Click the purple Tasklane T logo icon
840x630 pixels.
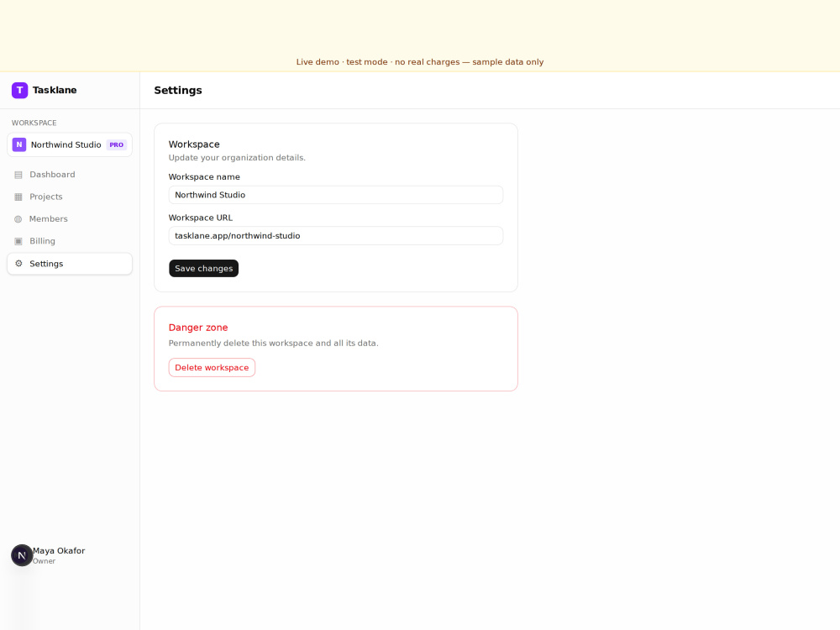pyautogui.click(x=20, y=90)
